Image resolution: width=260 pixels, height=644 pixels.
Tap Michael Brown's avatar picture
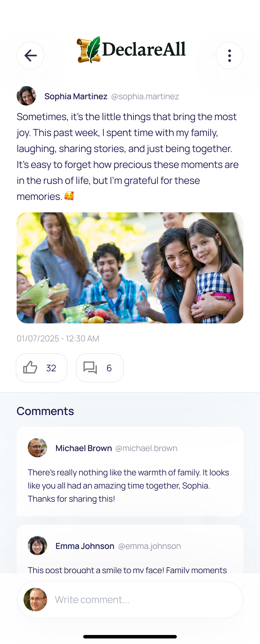pos(37,448)
